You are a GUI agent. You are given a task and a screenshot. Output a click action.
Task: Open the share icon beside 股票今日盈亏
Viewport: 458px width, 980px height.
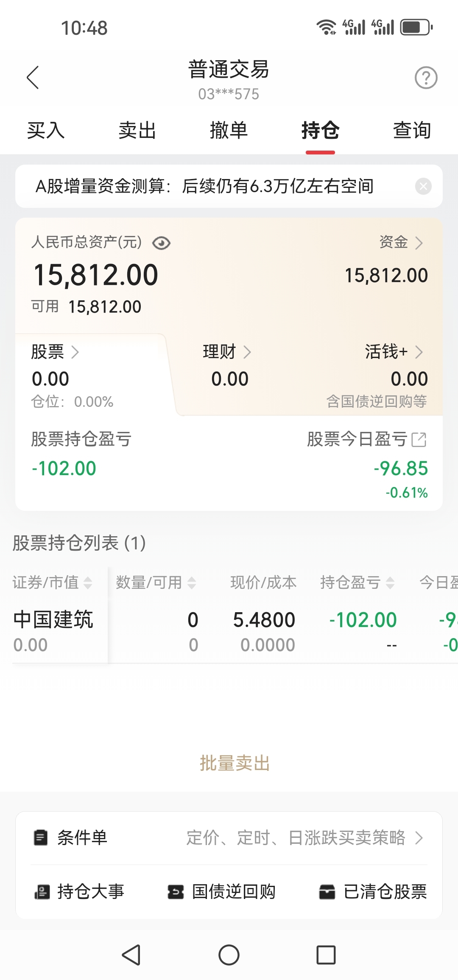(x=419, y=440)
